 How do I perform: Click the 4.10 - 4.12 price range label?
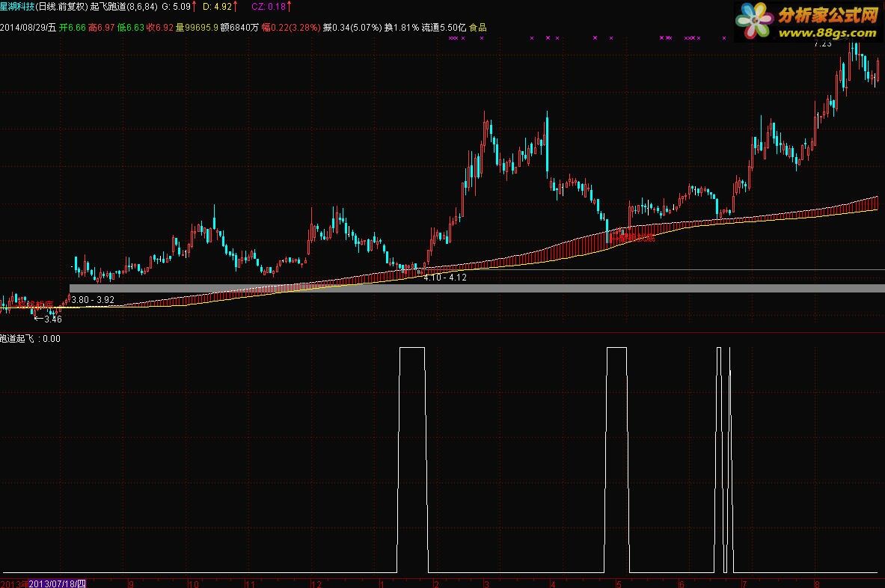pyautogui.click(x=445, y=278)
